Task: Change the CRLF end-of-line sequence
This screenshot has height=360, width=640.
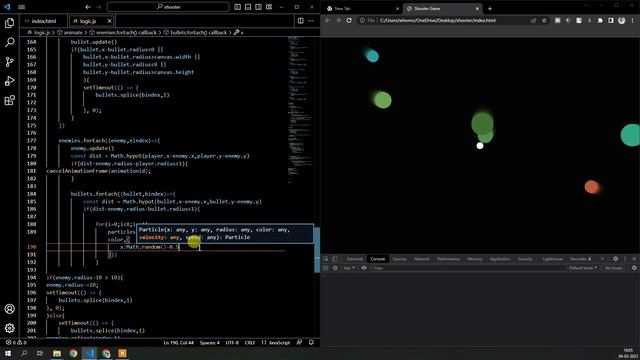Action: [x=249, y=342]
